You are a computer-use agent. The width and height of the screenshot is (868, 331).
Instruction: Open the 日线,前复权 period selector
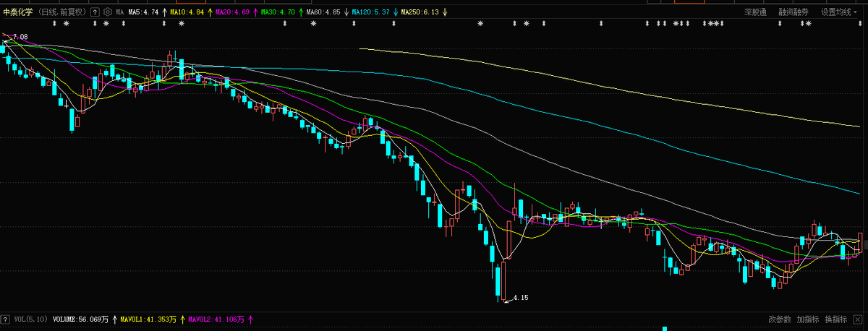[62, 12]
